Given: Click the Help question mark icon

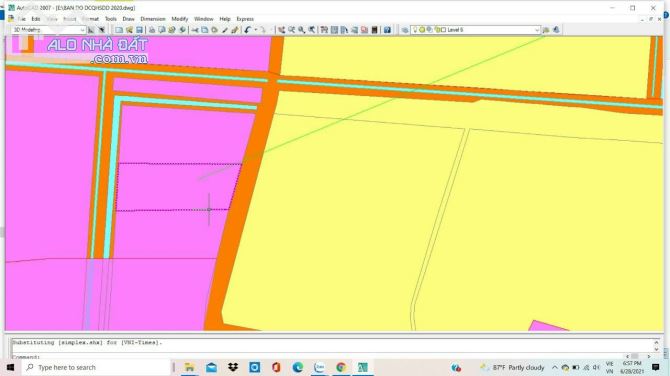Looking at the screenshot, I should 387,30.
